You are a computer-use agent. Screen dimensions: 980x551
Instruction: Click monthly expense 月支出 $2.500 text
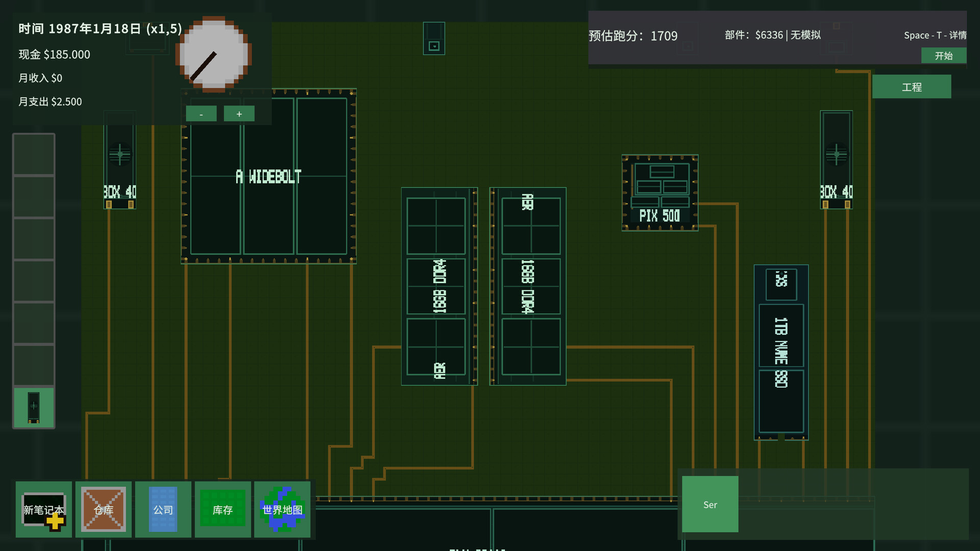pyautogui.click(x=50, y=102)
